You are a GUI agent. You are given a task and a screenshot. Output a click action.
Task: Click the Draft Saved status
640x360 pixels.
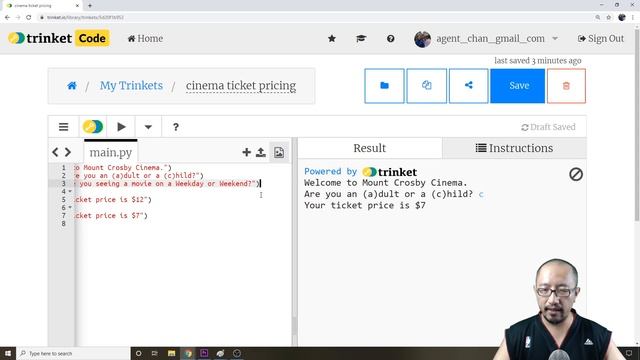(x=548, y=127)
